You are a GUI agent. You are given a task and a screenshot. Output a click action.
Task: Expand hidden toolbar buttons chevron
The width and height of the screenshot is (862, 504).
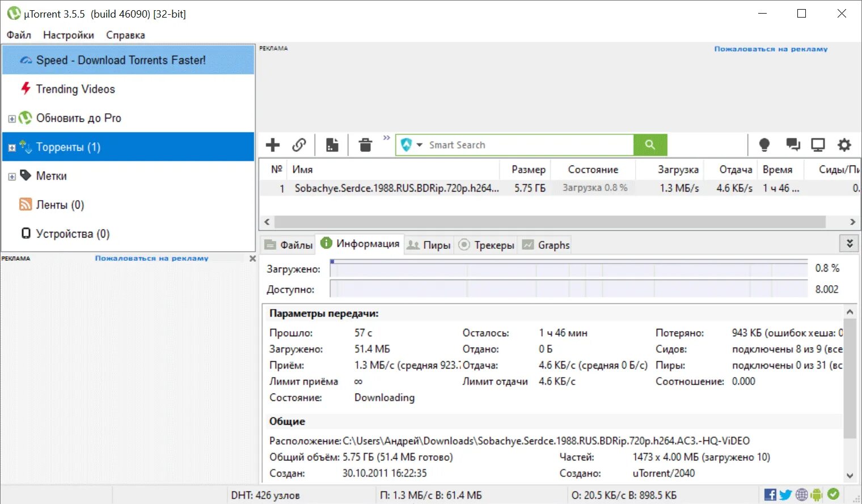point(386,138)
